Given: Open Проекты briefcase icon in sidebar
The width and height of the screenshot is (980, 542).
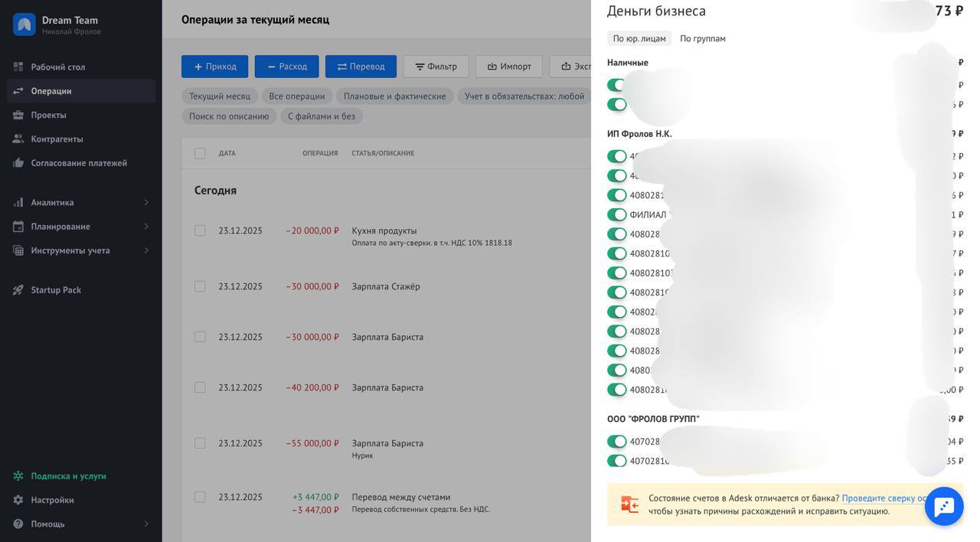Looking at the screenshot, I should coord(18,115).
